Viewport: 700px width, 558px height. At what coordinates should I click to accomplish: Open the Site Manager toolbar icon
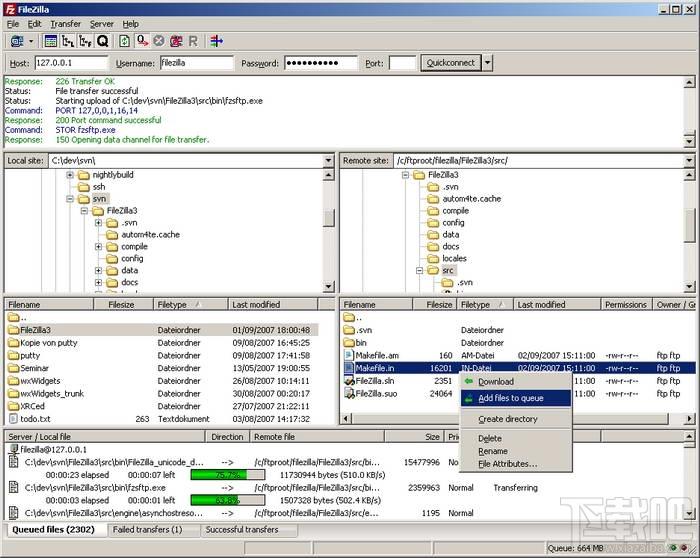tap(17, 41)
